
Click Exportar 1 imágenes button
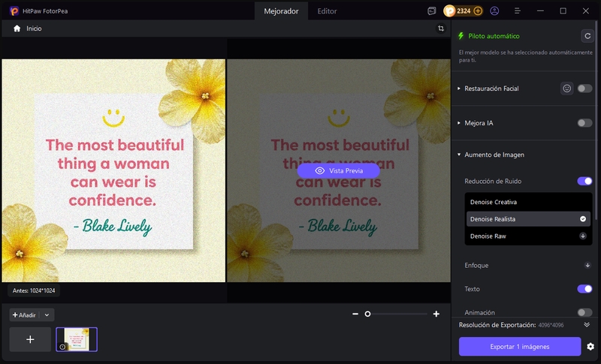pyautogui.click(x=520, y=347)
